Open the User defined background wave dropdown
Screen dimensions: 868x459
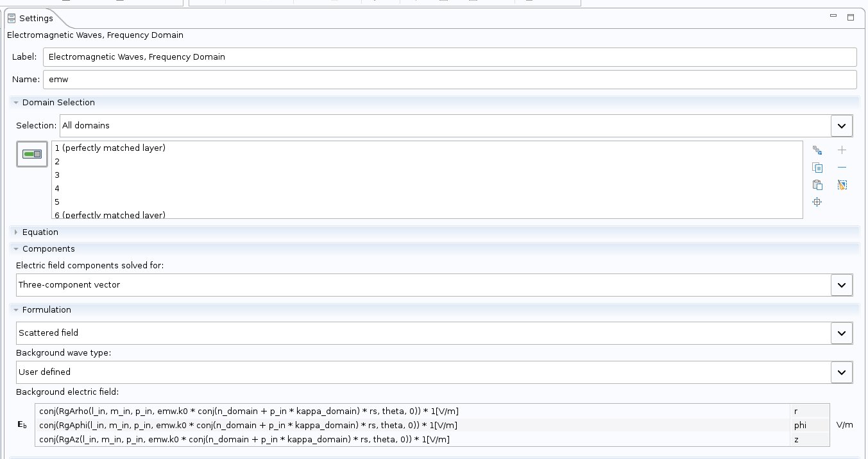click(841, 372)
